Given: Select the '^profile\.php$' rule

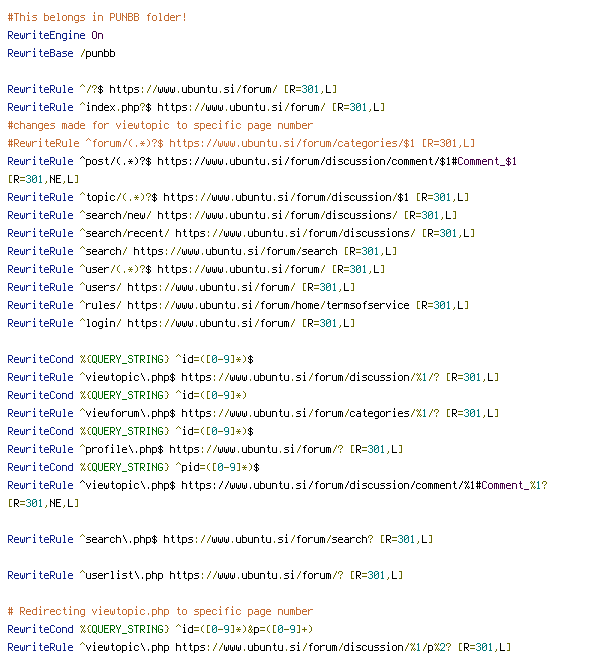Looking at the screenshot, I should pos(205,449).
